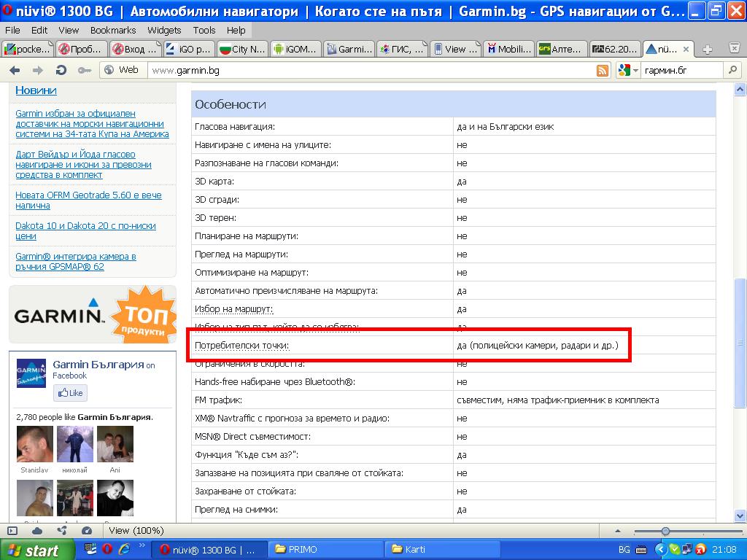
Task: Click the RSS feed icon in address bar
Action: point(603,70)
